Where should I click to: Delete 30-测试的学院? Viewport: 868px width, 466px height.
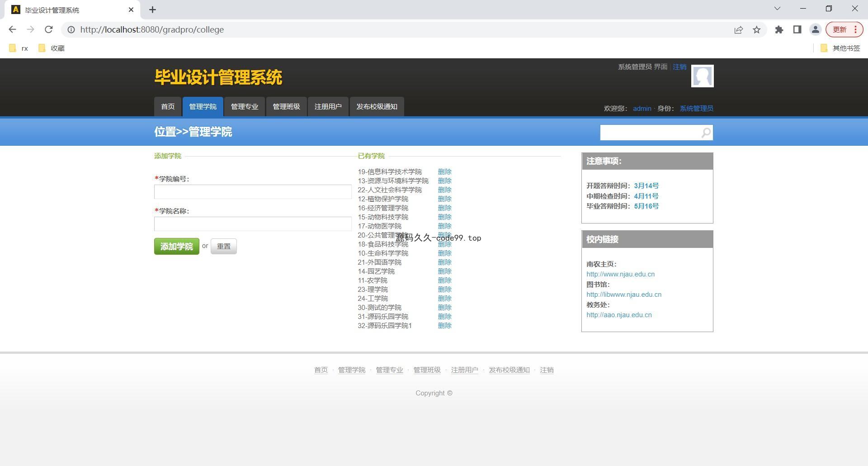[444, 308]
